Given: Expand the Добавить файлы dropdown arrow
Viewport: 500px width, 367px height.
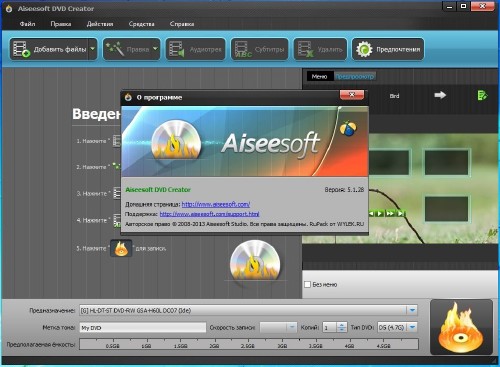Looking at the screenshot, I should point(93,49).
